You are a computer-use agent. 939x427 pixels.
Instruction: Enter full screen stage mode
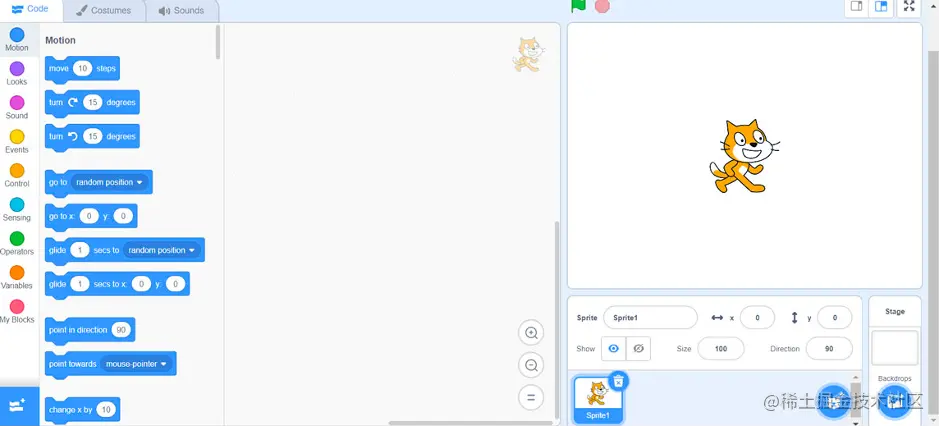(909, 7)
